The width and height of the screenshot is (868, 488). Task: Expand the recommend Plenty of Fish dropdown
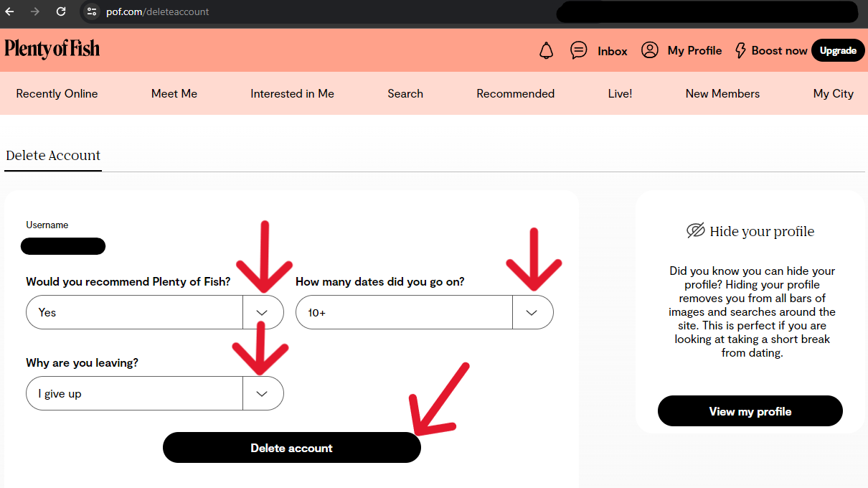pos(263,313)
